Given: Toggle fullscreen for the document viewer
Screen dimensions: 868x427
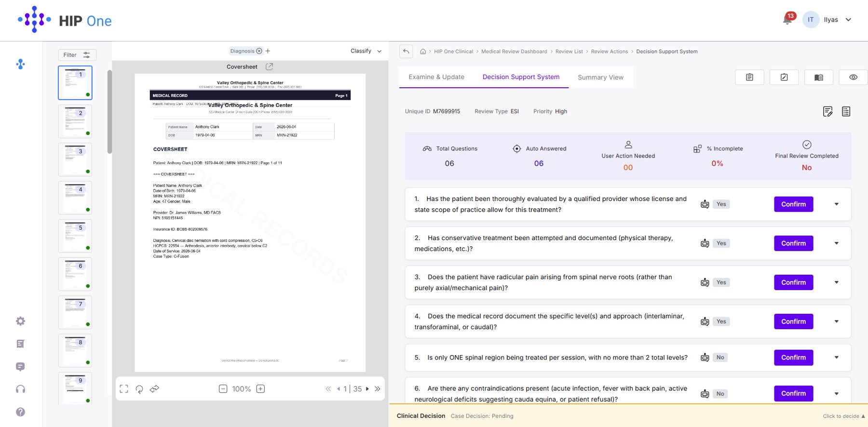Looking at the screenshot, I should click(x=124, y=389).
